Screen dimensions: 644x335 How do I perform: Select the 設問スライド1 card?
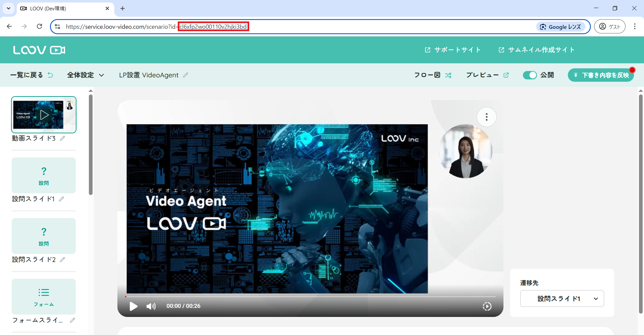tap(44, 175)
